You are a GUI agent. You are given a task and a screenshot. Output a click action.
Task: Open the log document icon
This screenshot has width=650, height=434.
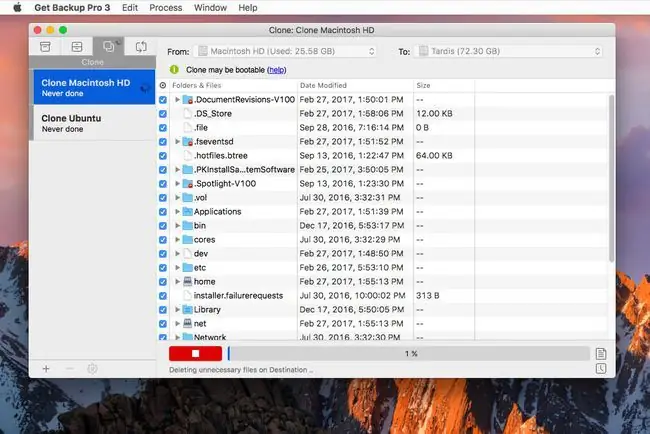coord(601,354)
